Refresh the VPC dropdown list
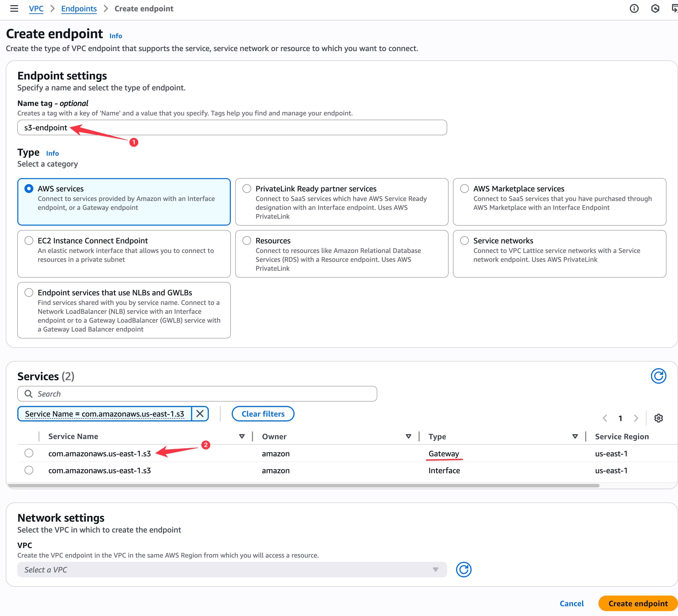Image resolution: width=678 pixels, height=616 pixels. [464, 570]
